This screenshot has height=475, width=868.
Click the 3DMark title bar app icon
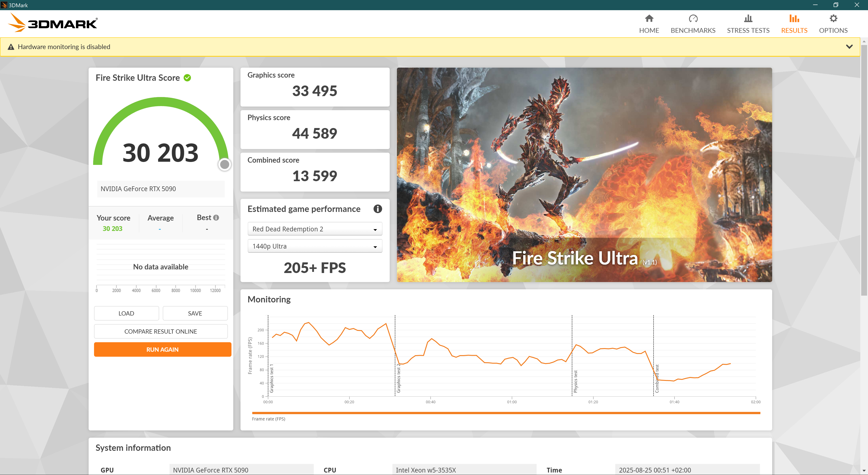4,5
